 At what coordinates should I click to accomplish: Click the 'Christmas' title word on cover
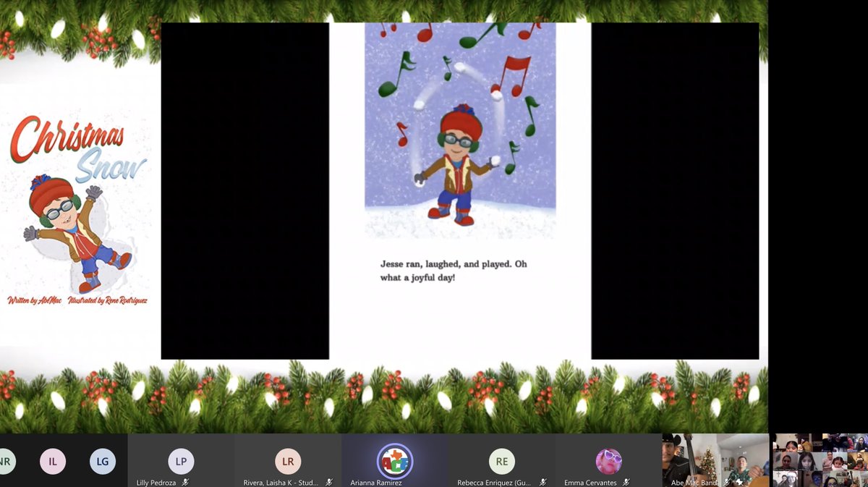[67, 138]
